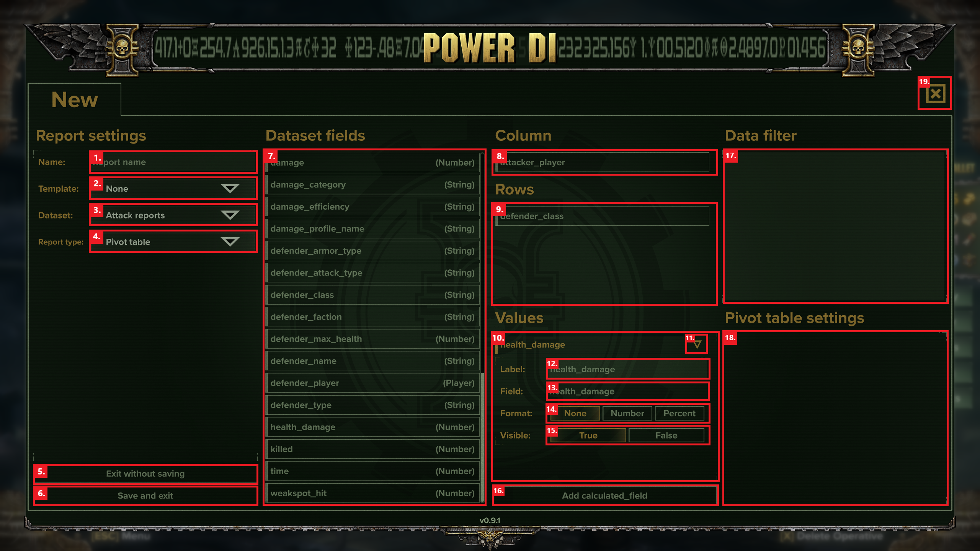Set Format to Number
980x551 pixels.
click(627, 413)
